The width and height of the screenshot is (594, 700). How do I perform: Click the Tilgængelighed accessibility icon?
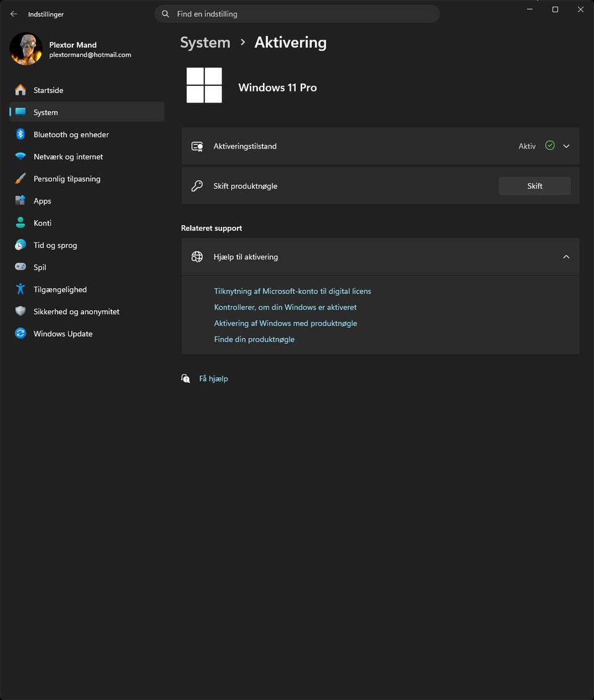pos(20,289)
